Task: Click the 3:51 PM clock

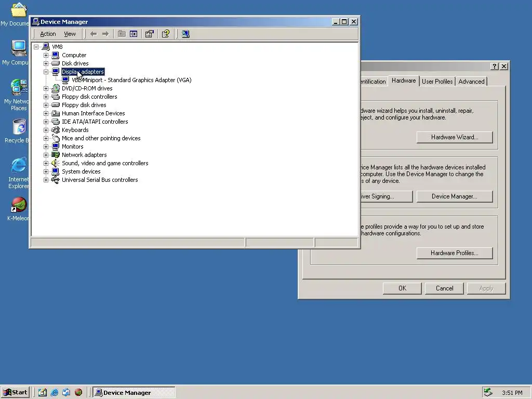Action: pos(512,393)
